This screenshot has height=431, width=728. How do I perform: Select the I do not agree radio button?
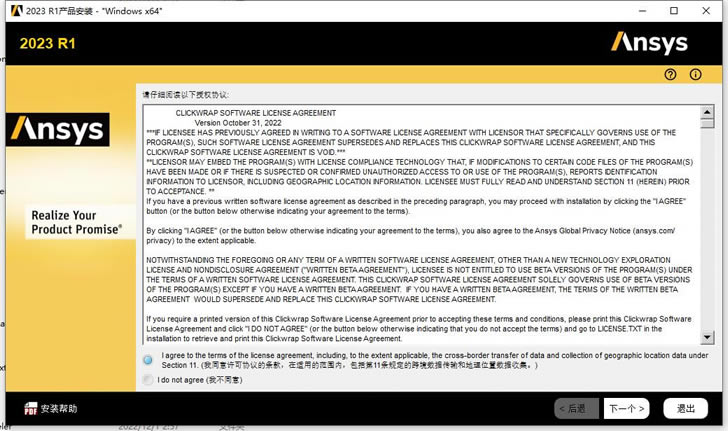[148, 380]
